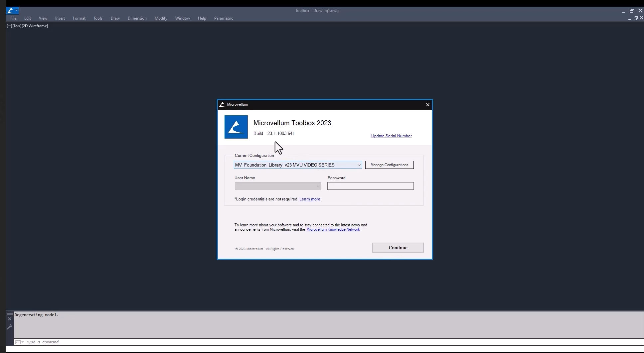Image resolution: width=644 pixels, height=353 pixels.
Task: Open the Edit menu
Action: pos(28,18)
